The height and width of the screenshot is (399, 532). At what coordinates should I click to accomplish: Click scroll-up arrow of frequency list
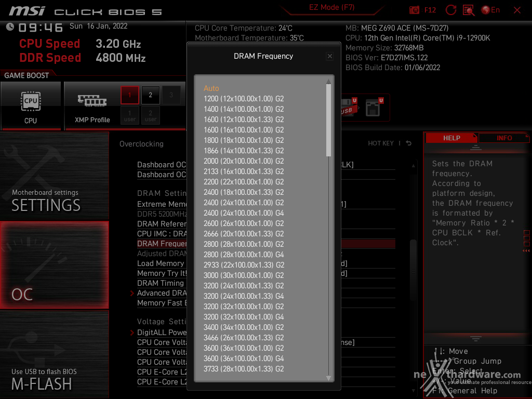coord(328,81)
